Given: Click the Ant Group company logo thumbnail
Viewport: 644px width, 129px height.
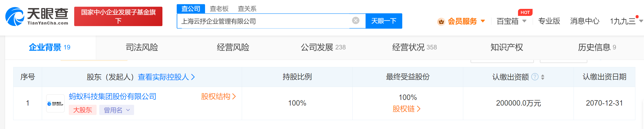Looking at the screenshot, I should (55, 103).
